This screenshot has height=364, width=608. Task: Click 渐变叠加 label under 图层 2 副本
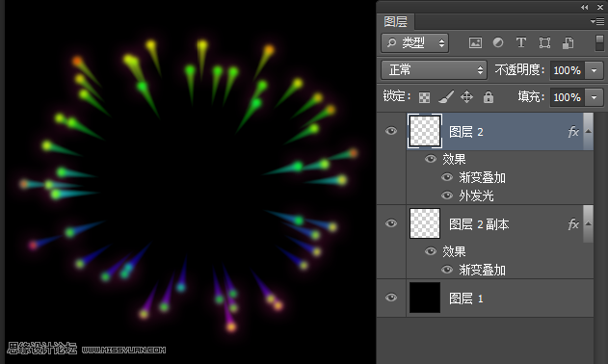(482, 270)
